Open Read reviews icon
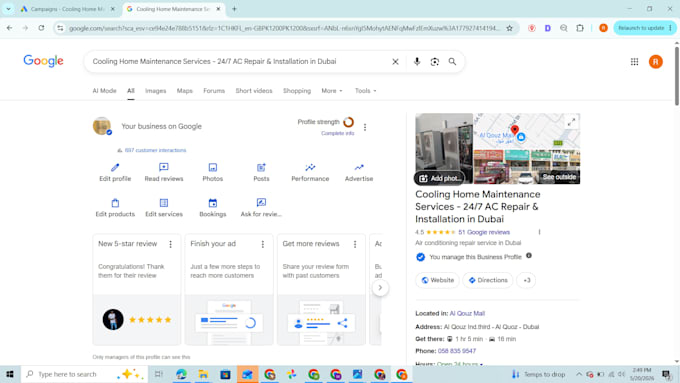This screenshot has height=383, width=680. (x=163, y=167)
